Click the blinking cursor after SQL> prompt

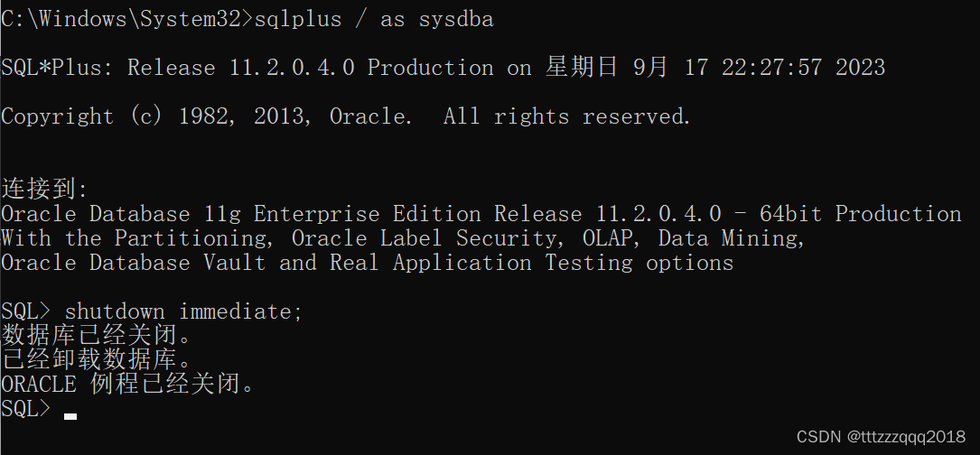70,416
